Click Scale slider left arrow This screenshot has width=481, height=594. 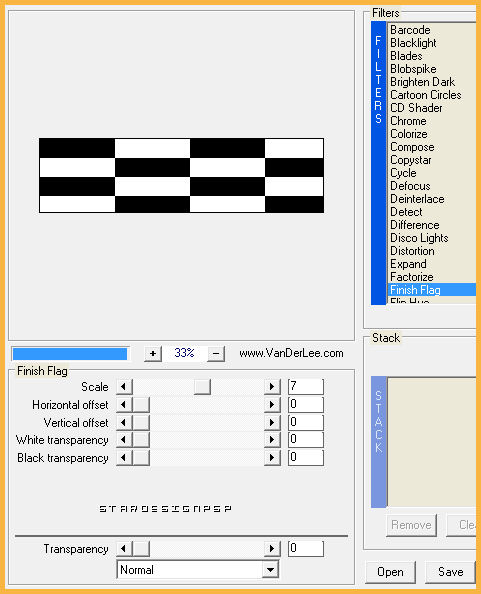pos(124,387)
